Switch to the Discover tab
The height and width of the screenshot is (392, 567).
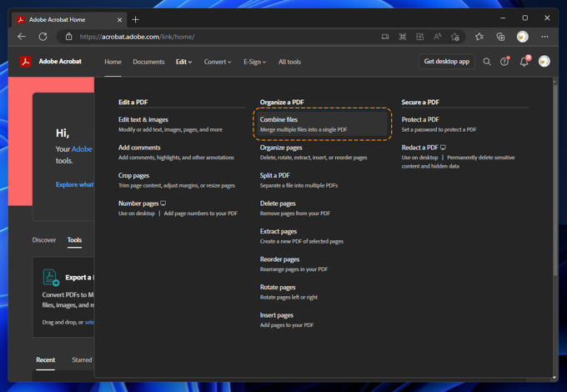44,240
